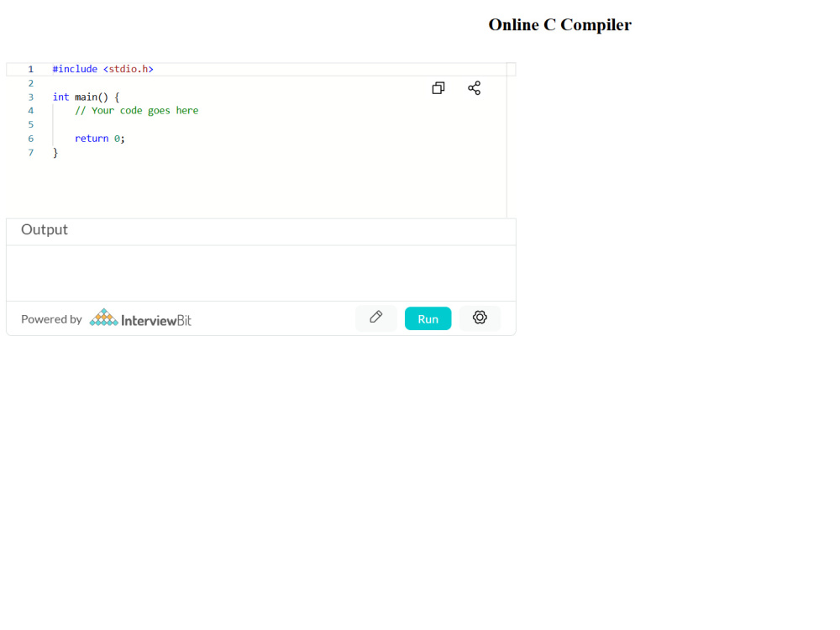Select the 'int main() {' line
This screenshot has height=630, width=840.
86,97
